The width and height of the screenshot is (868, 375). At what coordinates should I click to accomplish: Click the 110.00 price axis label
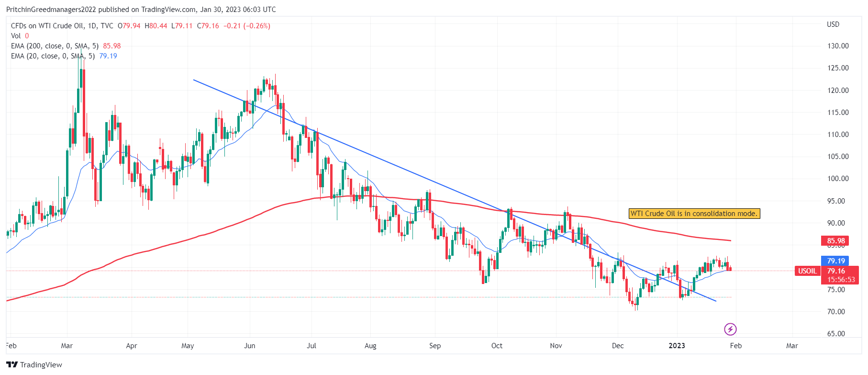pos(838,135)
